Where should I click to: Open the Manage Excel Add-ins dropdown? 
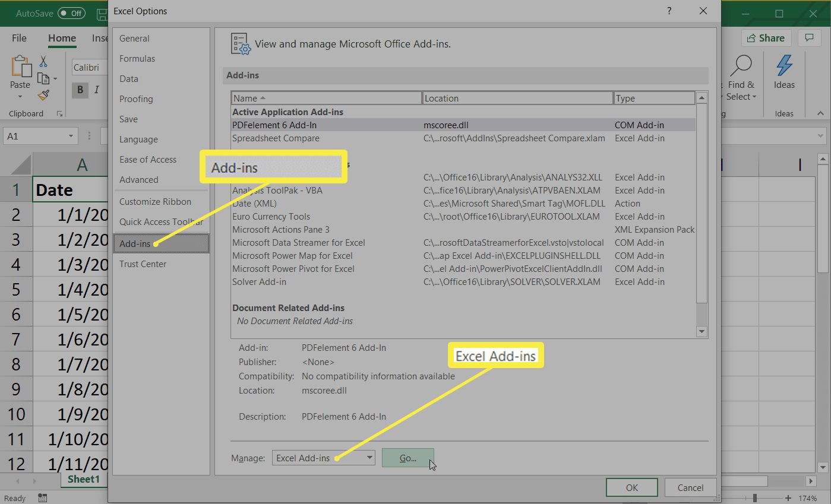point(324,458)
